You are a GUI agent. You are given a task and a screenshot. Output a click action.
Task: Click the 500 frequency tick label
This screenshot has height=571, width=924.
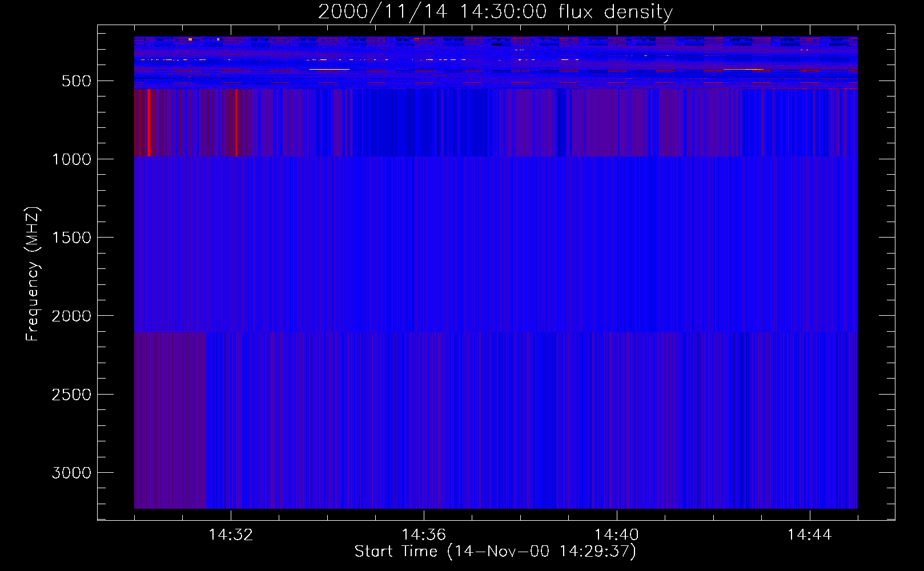tap(77, 81)
